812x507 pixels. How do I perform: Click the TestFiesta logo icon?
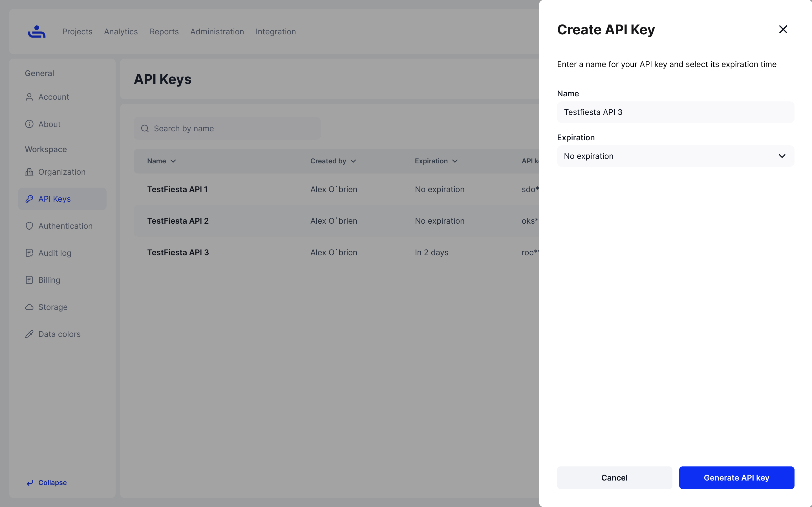pyautogui.click(x=37, y=32)
